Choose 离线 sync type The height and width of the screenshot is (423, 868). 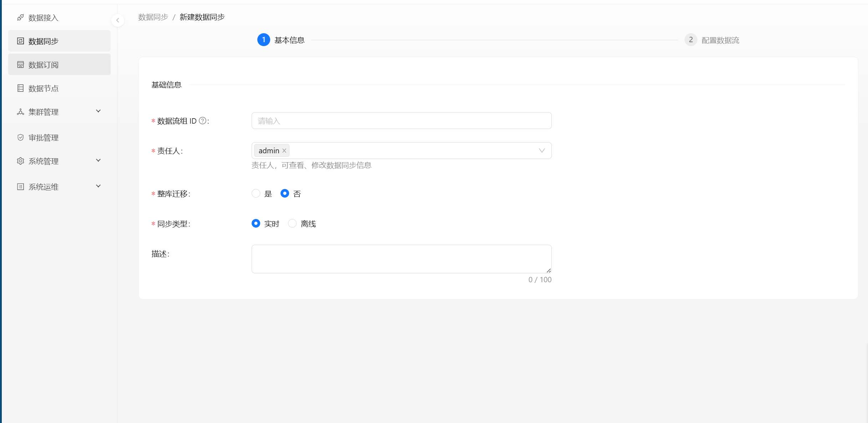coord(292,224)
